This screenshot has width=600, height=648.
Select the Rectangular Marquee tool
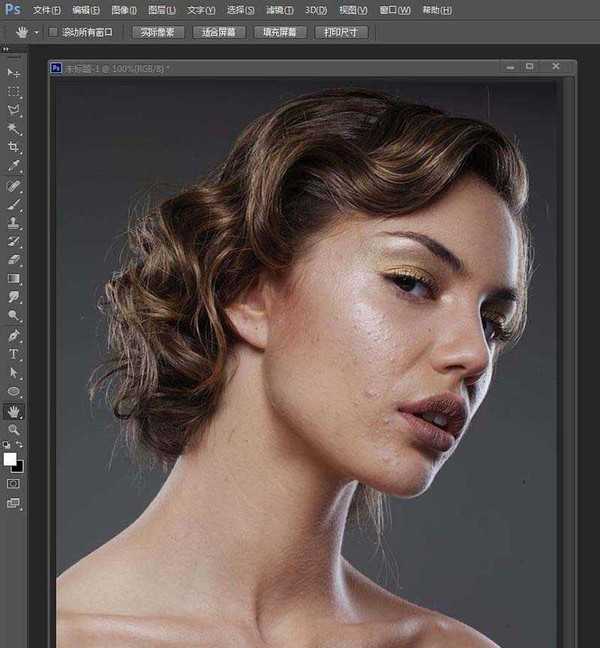pyautogui.click(x=14, y=92)
